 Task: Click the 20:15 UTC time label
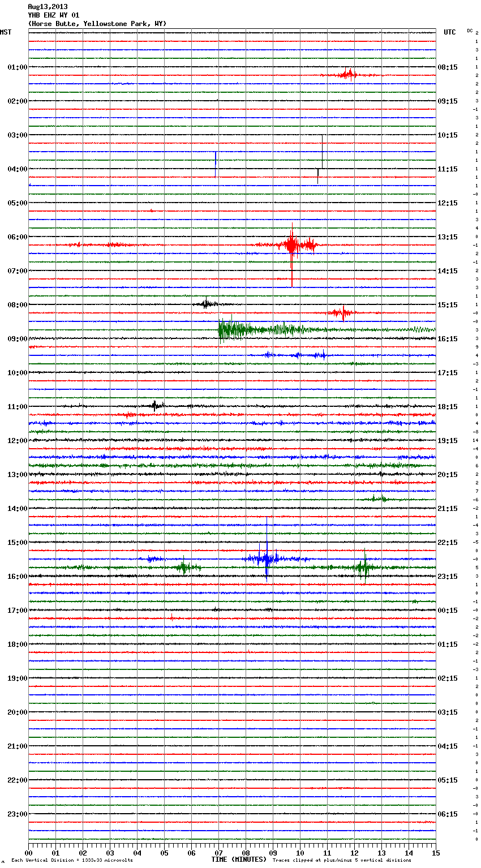coord(448,475)
